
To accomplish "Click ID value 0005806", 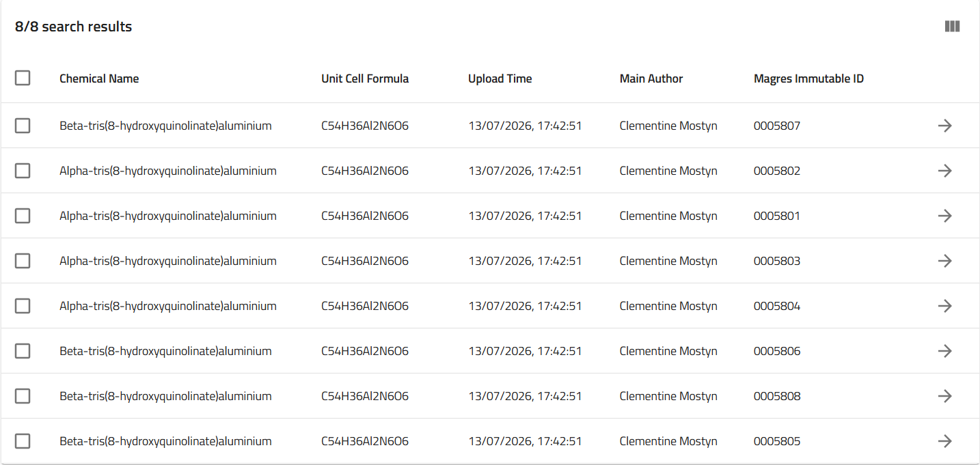I will 777,351.
